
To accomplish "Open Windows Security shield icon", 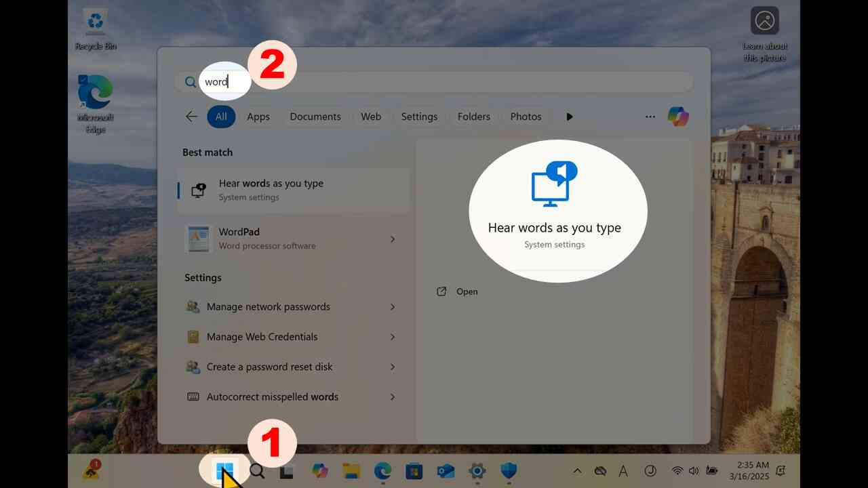I will [x=509, y=471].
